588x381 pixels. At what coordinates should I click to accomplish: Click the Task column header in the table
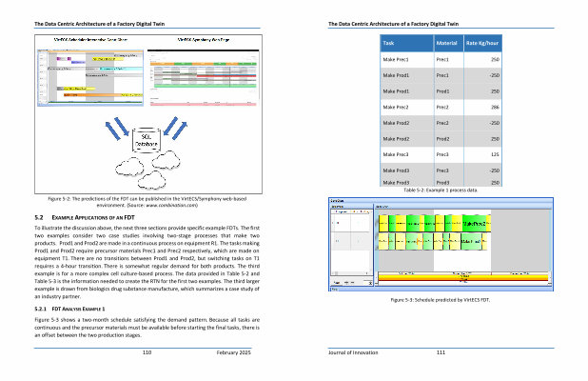coord(388,44)
